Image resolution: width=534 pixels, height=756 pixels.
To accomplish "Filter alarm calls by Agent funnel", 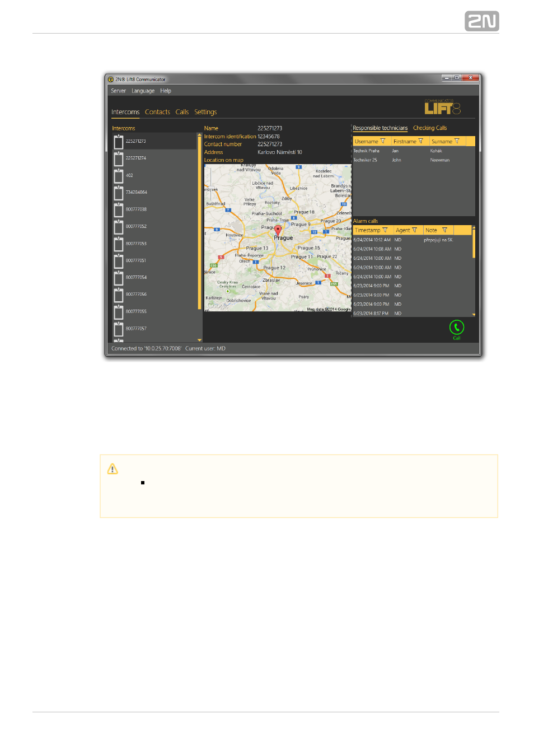I will coord(414,230).
